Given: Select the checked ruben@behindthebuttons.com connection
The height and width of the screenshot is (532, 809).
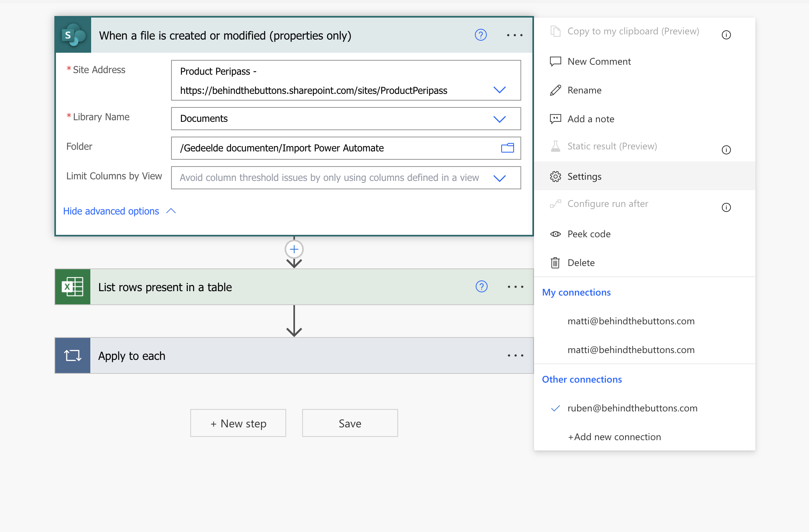Looking at the screenshot, I should pyautogui.click(x=644, y=408).
